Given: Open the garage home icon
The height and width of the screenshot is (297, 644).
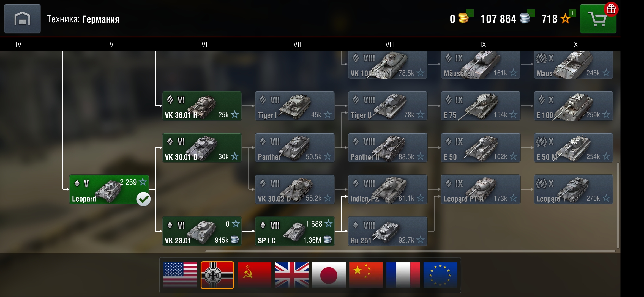Looking at the screenshot, I should [x=22, y=19].
